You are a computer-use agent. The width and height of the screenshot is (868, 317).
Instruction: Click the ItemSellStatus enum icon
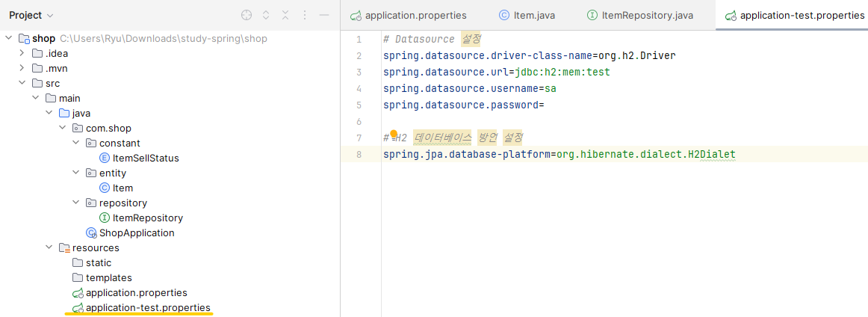point(104,158)
